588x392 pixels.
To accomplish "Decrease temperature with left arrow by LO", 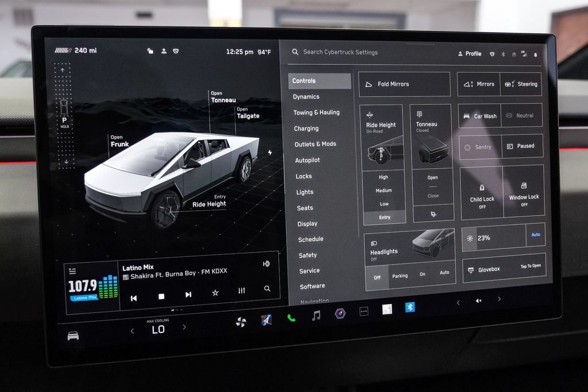I will (x=132, y=331).
